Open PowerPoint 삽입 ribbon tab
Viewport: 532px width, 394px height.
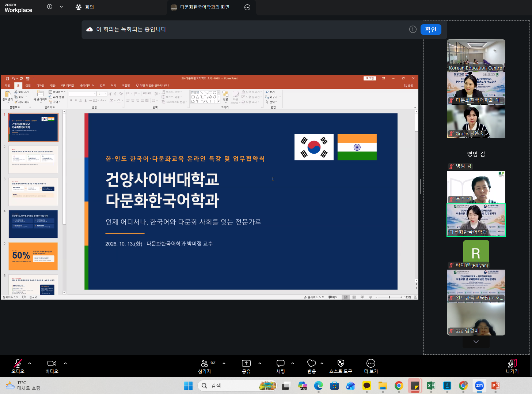(x=28, y=86)
